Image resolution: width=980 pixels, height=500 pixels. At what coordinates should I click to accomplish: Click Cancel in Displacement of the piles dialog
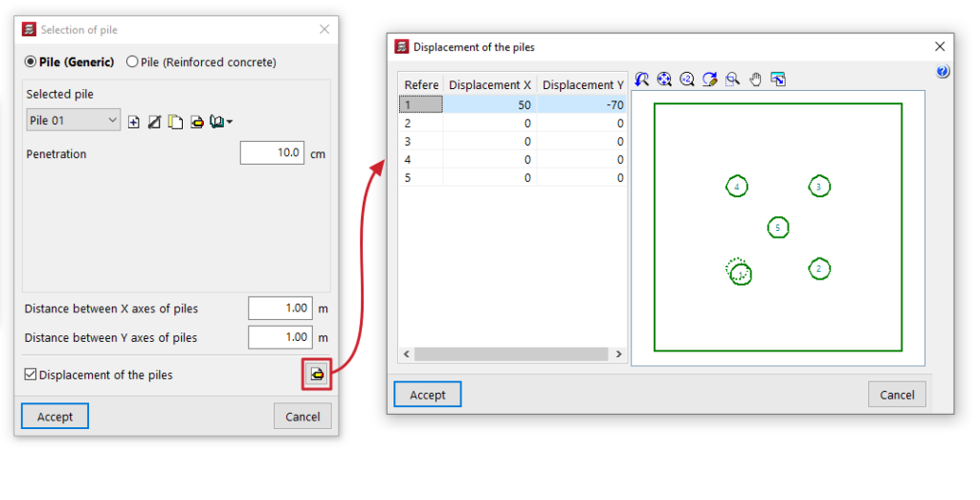[x=897, y=395]
